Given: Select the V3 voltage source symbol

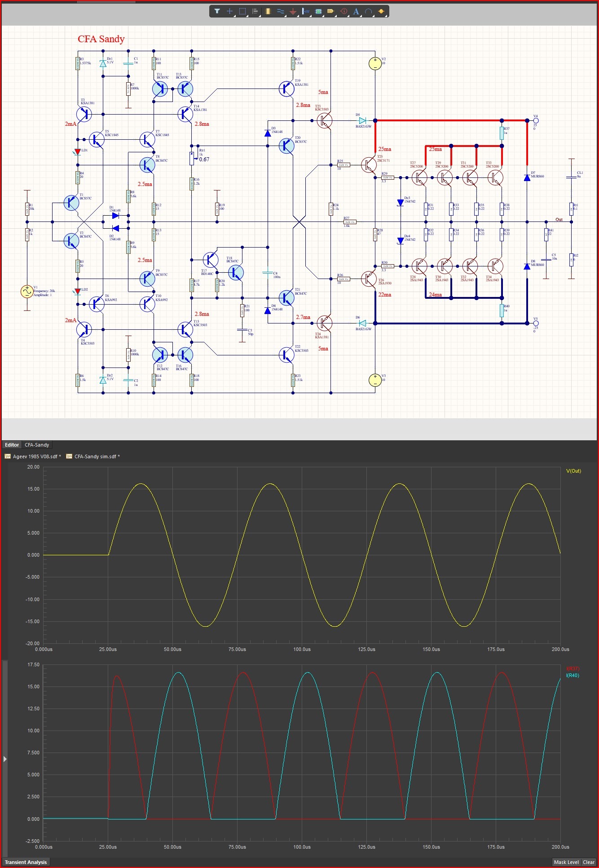Looking at the screenshot, I should tap(375, 380).
